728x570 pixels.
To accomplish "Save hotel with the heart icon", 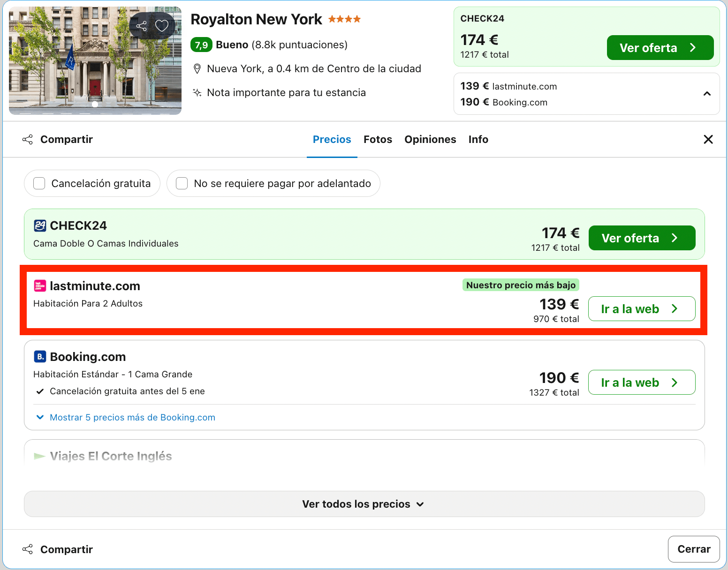I will (x=162, y=26).
